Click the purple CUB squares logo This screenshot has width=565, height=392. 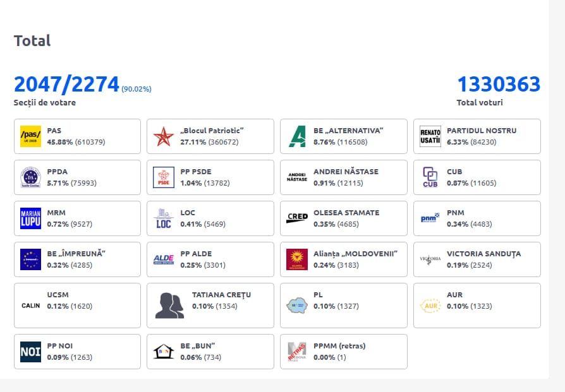[430, 177]
